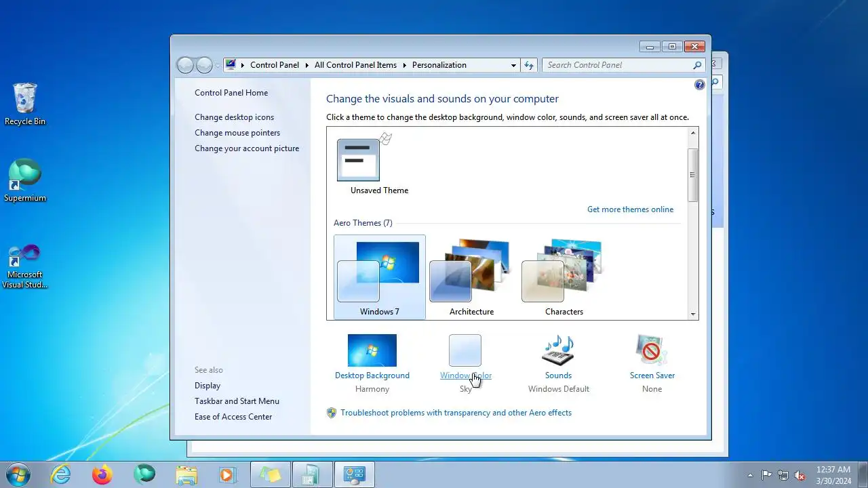
Task: Click the Desktop Background text link
Action: [x=372, y=375]
